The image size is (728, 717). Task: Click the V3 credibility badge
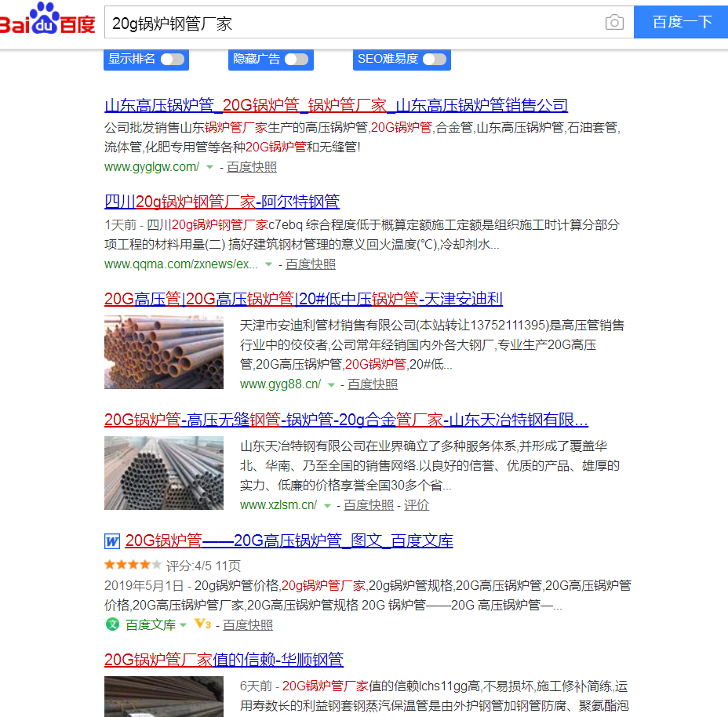[203, 624]
